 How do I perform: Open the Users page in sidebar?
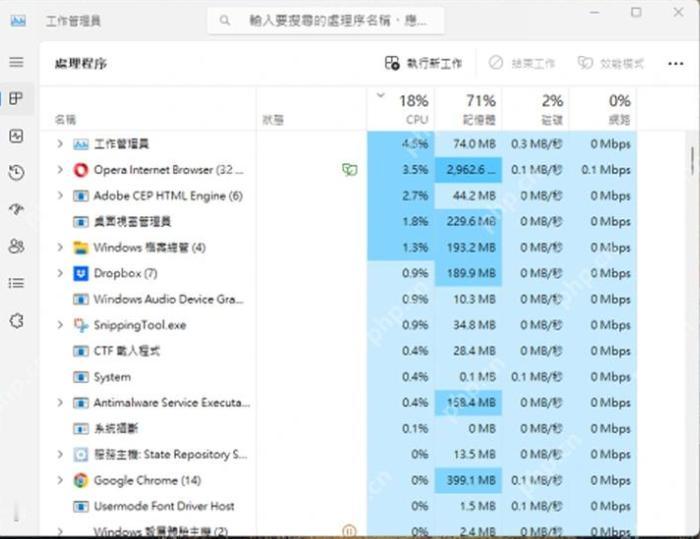click(17, 246)
